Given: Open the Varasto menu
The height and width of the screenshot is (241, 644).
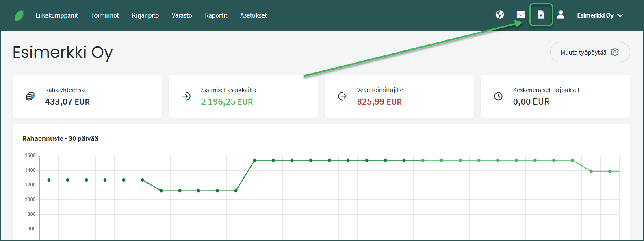Looking at the screenshot, I should coord(182,15).
